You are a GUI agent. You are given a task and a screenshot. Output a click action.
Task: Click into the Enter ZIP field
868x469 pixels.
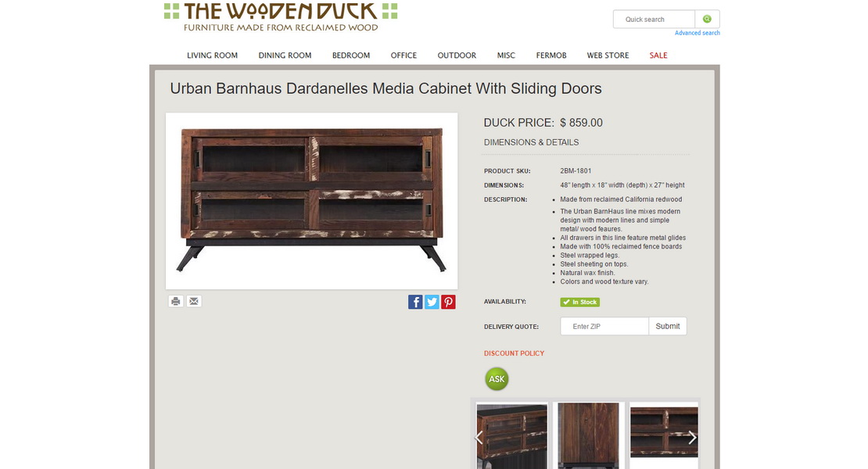coord(604,326)
